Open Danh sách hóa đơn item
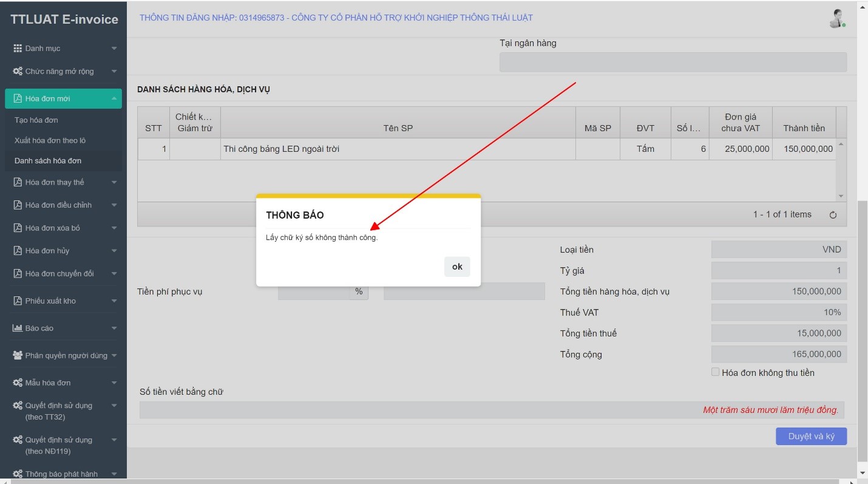868x484 pixels. 48,161
